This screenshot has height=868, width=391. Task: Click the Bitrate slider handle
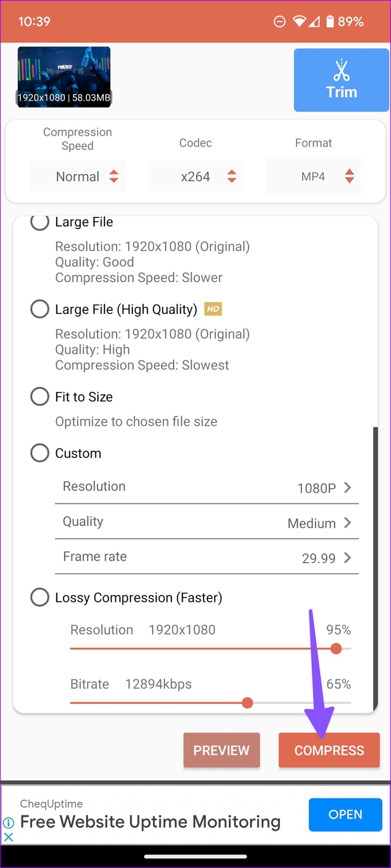[x=248, y=703]
